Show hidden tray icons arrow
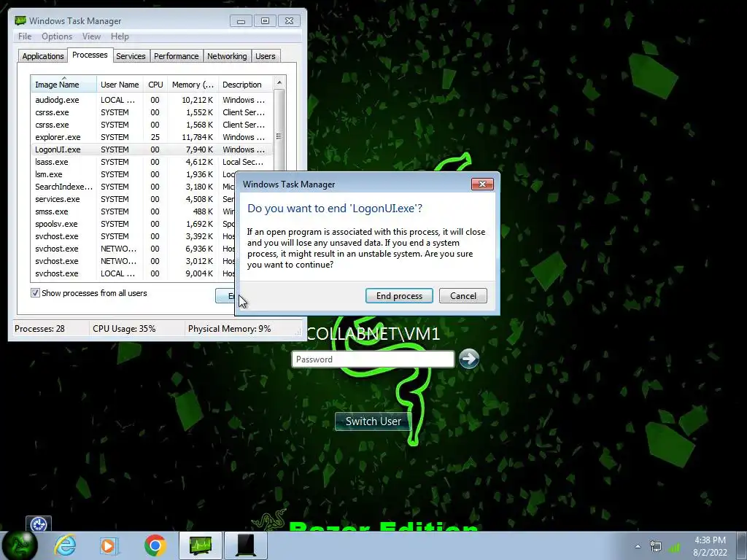Screen dimensions: 747x560 [x=638, y=546]
